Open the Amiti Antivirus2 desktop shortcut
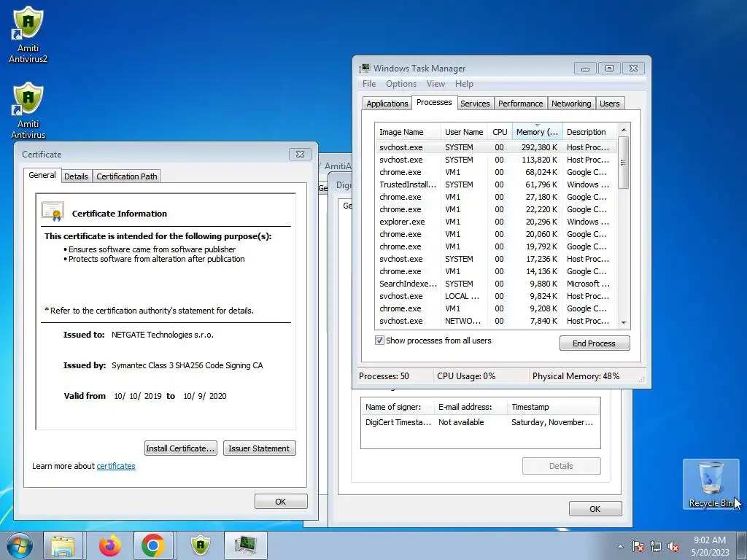Viewport: 747px width, 560px height. (x=28, y=36)
